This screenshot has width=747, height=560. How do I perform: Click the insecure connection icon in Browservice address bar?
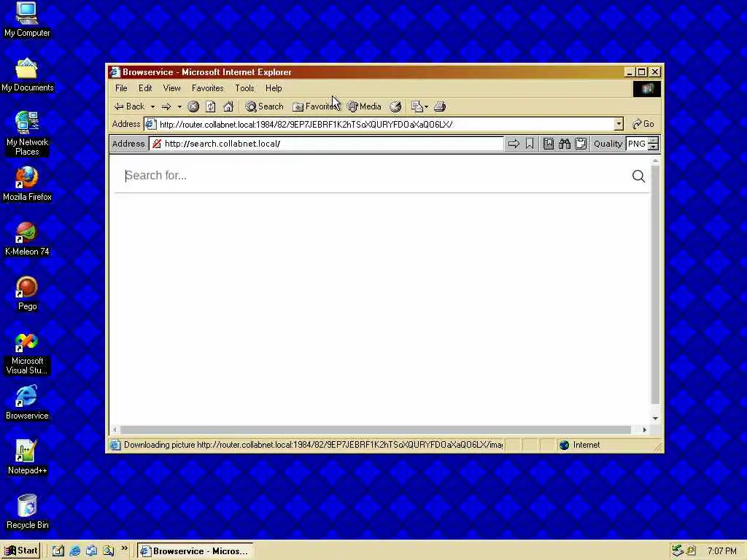pos(157,144)
